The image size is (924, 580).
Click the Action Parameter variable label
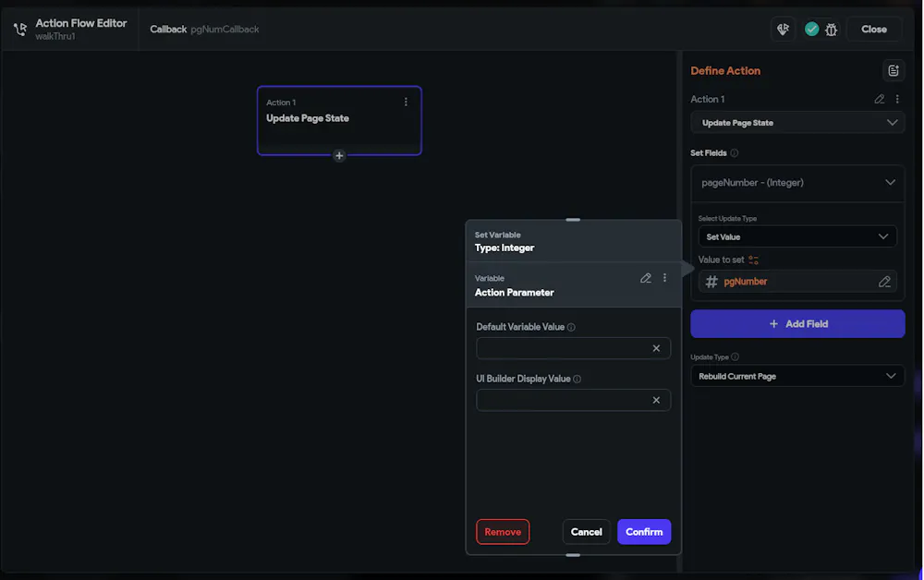pyautogui.click(x=514, y=293)
